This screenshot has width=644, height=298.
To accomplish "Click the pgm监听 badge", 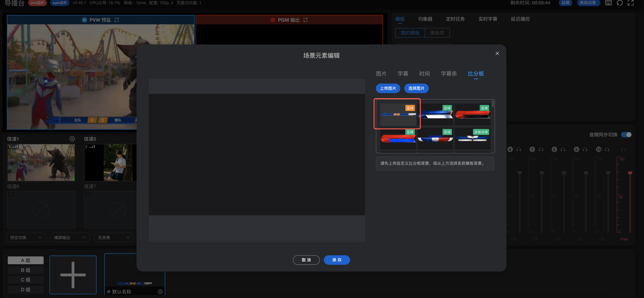I will (x=59, y=3).
